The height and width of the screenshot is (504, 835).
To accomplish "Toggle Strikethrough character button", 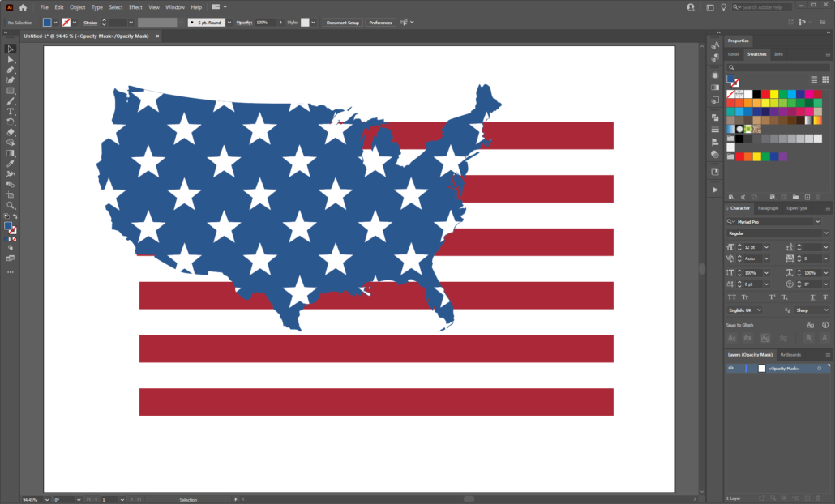I will tap(825, 297).
